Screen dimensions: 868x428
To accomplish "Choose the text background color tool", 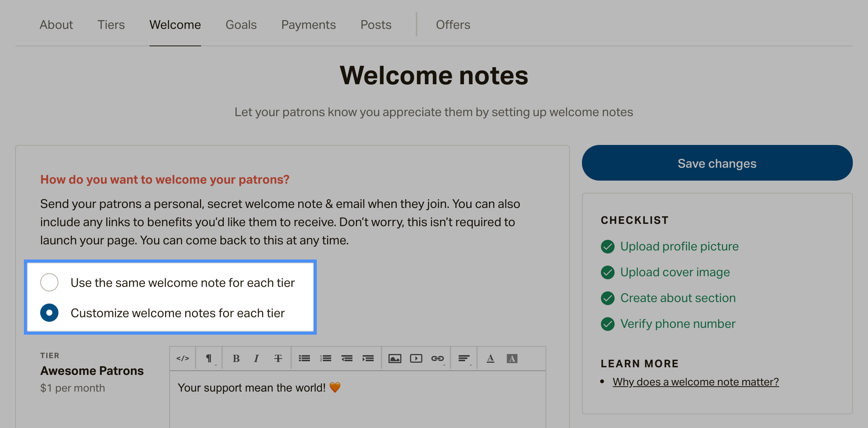I will [x=512, y=358].
